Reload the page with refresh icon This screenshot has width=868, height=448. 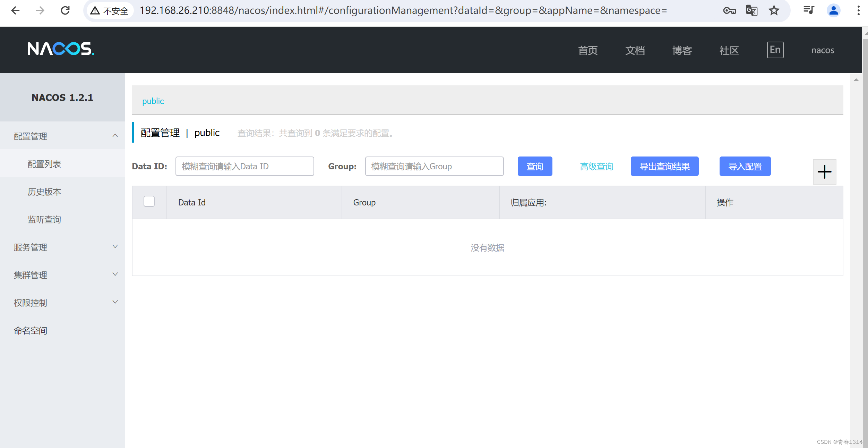coord(65,10)
